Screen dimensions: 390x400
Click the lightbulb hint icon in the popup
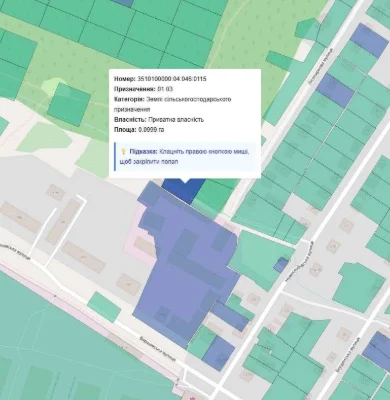123,152
